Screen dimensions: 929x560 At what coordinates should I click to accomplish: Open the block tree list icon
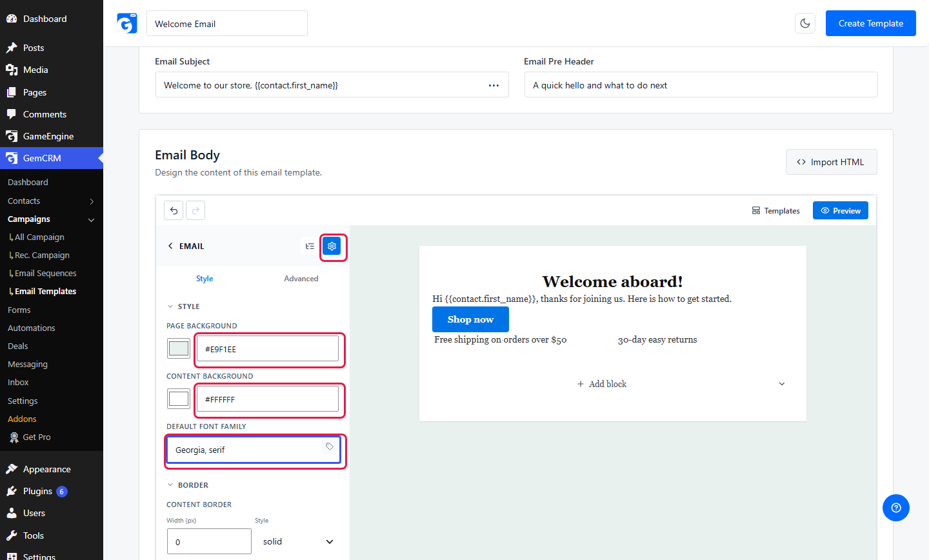(310, 246)
